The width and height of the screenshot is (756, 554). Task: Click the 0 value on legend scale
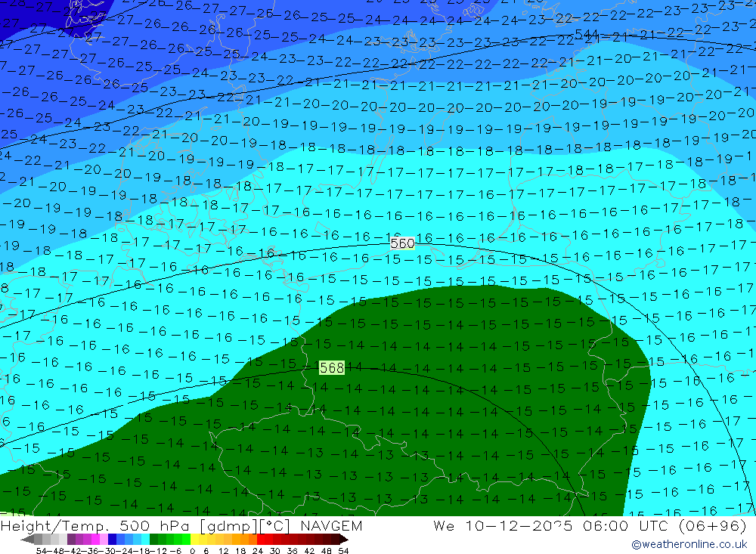click(192, 551)
